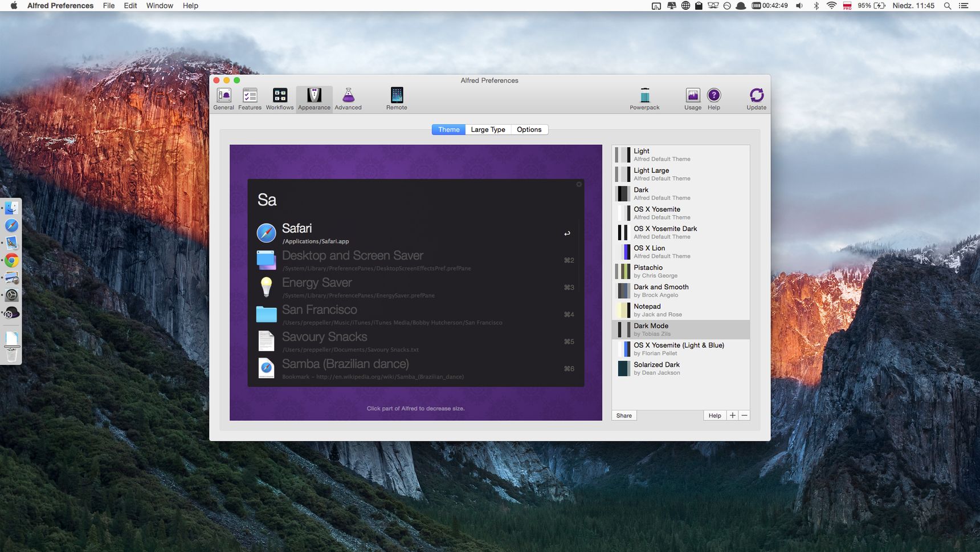Switch to the Theme tab
The image size is (980, 552).
tap(448, 129)
